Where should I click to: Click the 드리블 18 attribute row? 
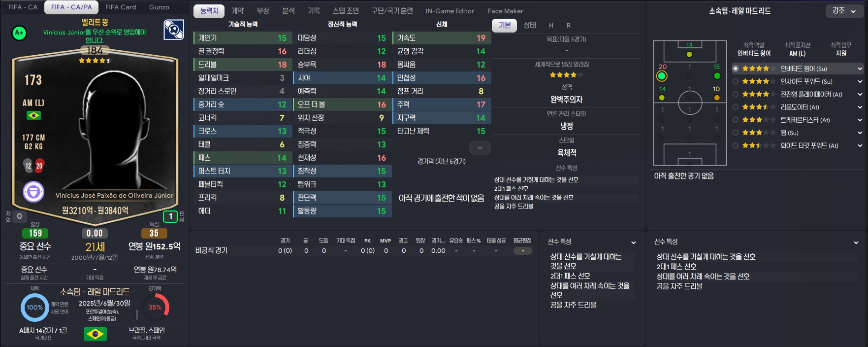tap(243, 65)
